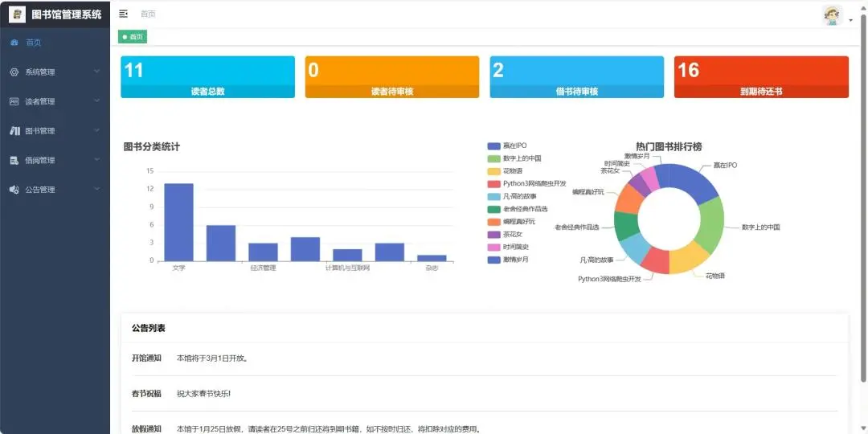This screenshot has height=434, width=868.
Task: Toggle 花物语 legend swatch
Action: (493, 171)
